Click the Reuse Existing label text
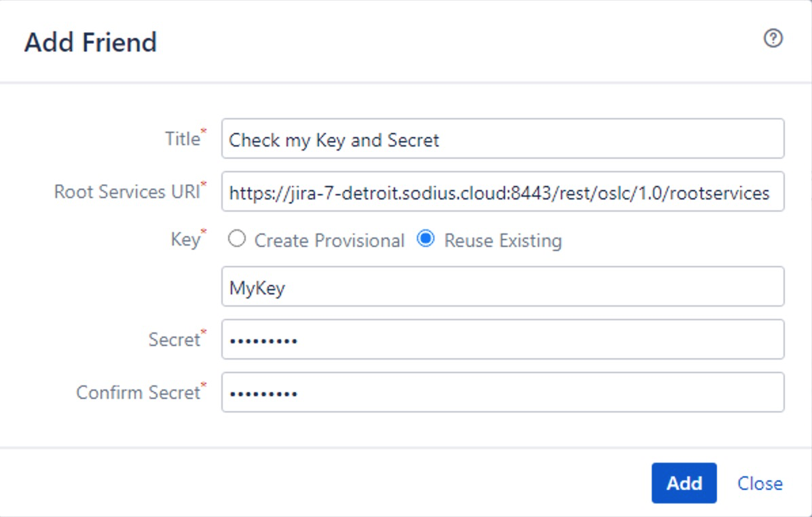Image resolution: width=812 pixels, height=517 pixels. click(x=503, y=241)
